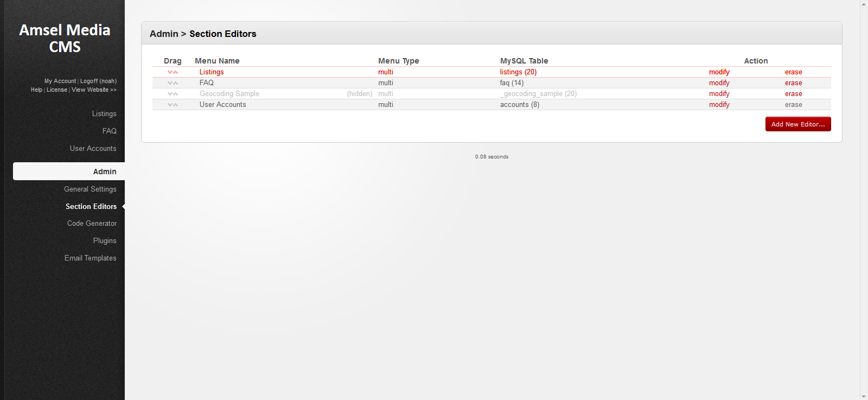Modify the FAQ section editor
This screenshot has width=868, height=400.
(719, 83)
